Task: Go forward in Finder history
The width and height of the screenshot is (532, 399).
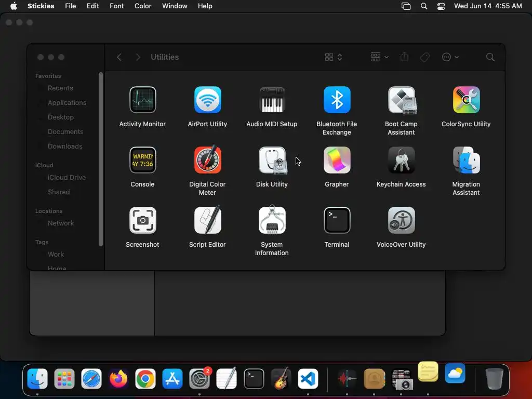Action: (138, 57)
